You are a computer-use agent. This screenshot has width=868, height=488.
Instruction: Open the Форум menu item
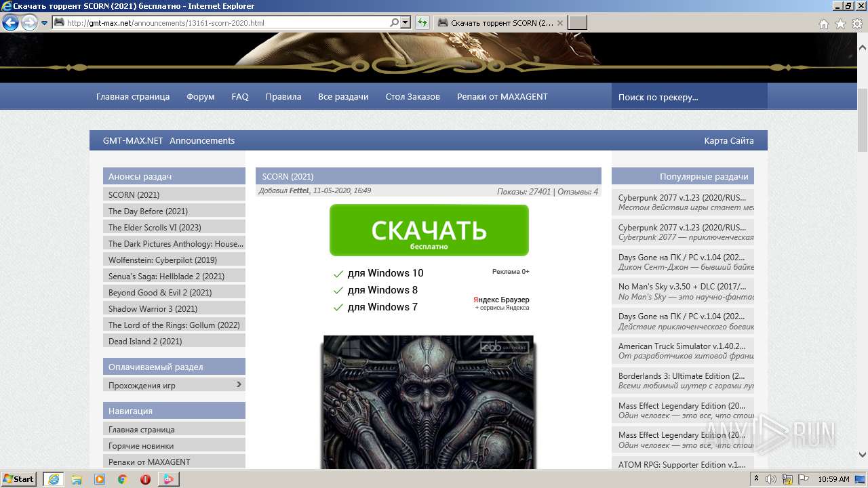pos(201,96)
